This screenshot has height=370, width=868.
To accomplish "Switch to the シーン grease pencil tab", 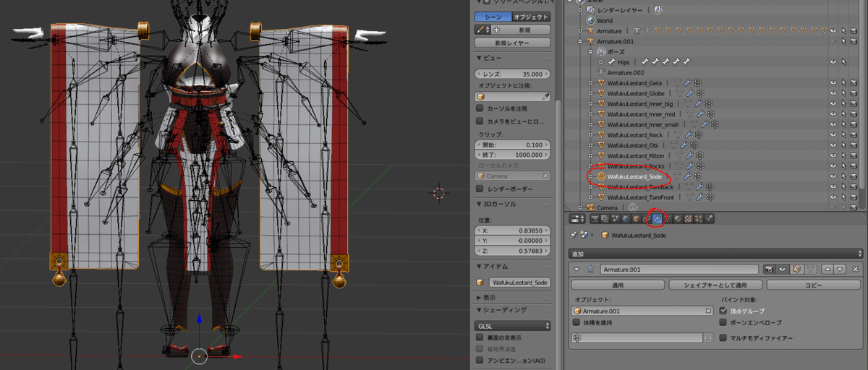I will (x=492, y=17).
